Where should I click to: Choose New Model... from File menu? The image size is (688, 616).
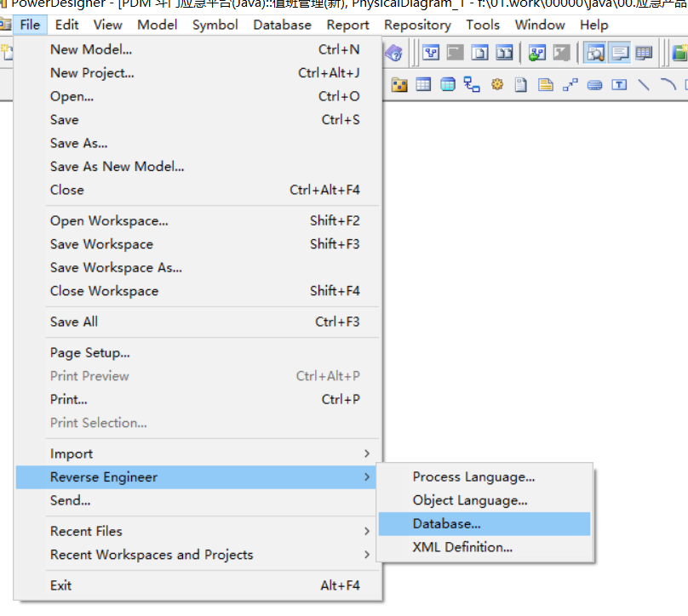point(198,49)
